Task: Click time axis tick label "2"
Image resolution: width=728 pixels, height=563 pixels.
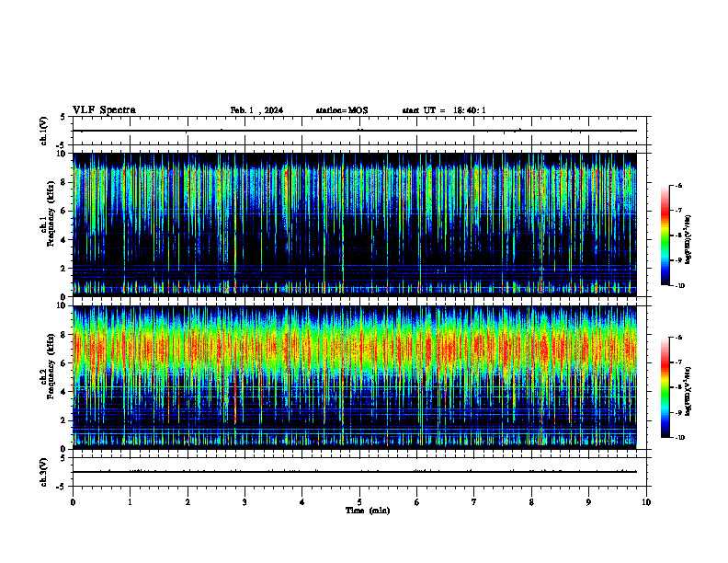Action: (x=188, y=502)
